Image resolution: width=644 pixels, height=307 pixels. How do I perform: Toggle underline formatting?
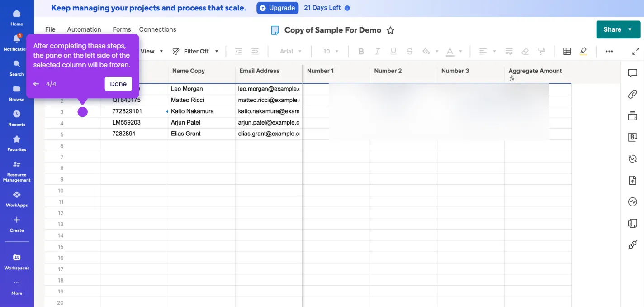pyautogui.click(x=393, y=51)
